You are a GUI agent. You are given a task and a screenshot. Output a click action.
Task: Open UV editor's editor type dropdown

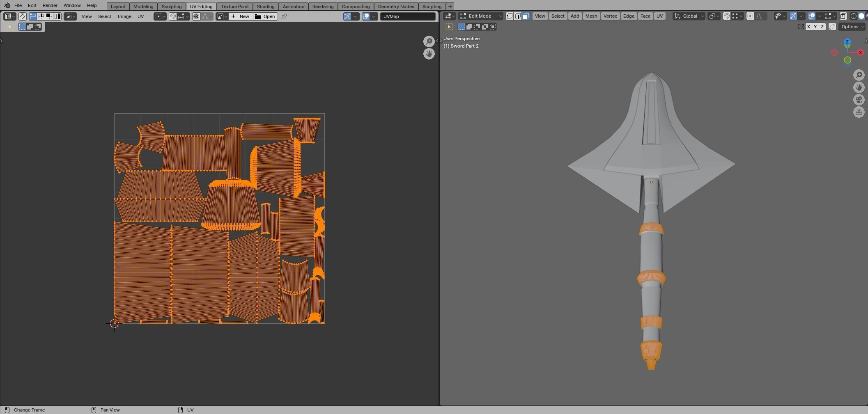(9, 16)
